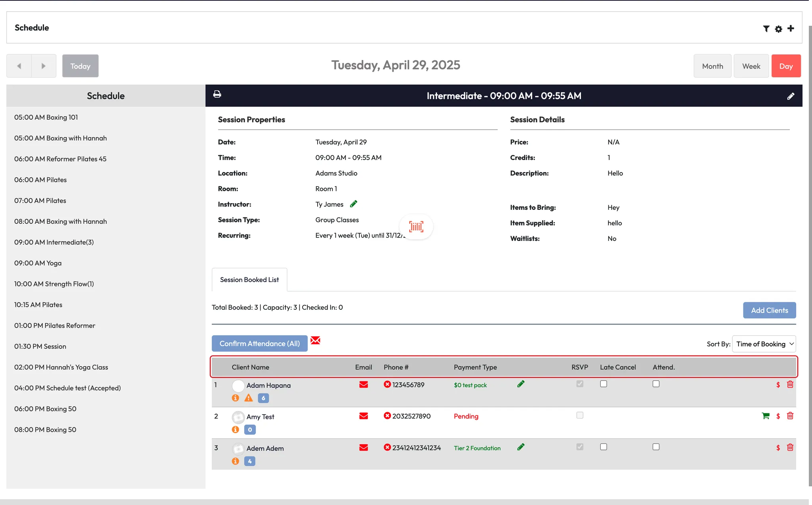The image size is (812, 505).
Task: Check Late Cancel for Adam Hapana
Action: pyautogui.click(x=603, y=384)
